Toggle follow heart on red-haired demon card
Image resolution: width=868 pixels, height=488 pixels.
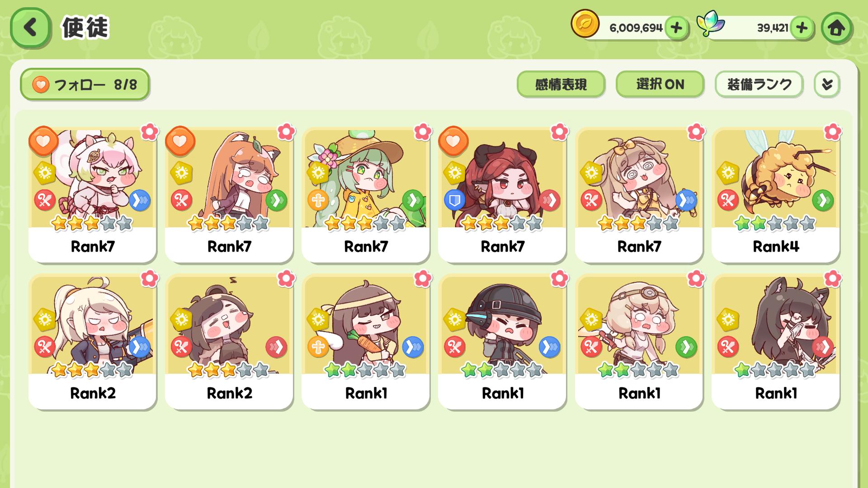coord(453,141)
